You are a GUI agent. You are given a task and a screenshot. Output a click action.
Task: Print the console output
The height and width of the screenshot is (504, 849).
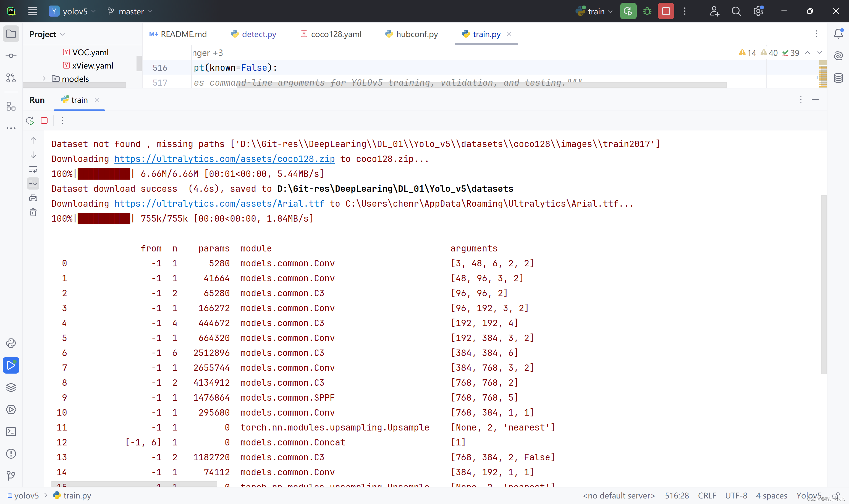point(33,198)
